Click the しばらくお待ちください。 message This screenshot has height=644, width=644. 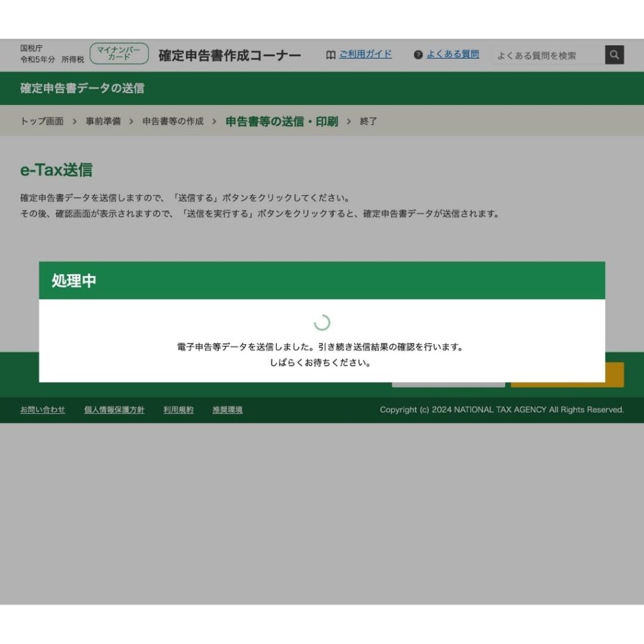click(x=320, y=363)
